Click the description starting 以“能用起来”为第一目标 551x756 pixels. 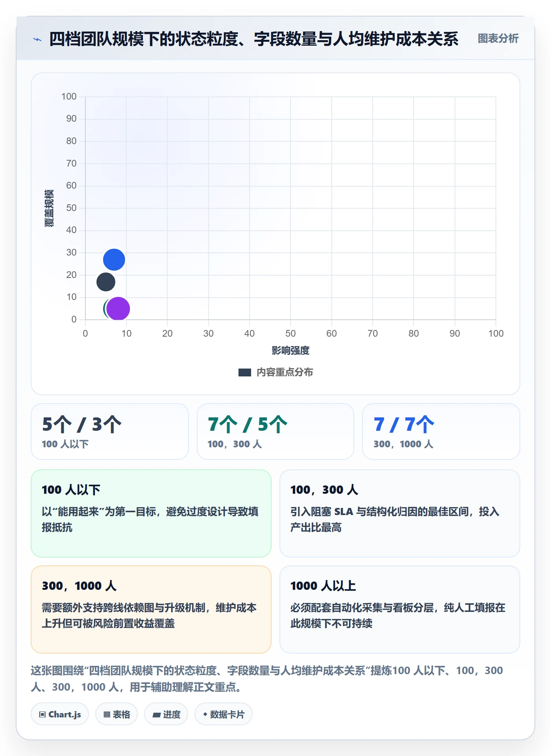coord(150,519)
